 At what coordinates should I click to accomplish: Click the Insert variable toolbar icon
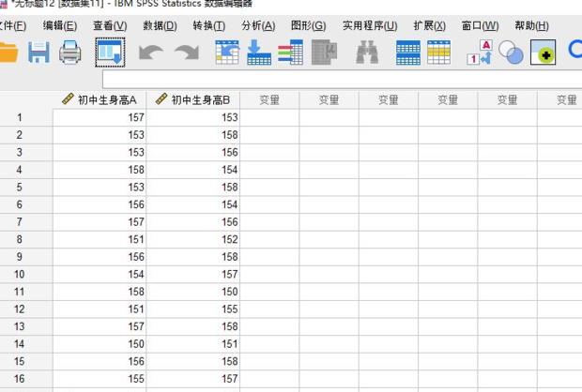point(438,53)
